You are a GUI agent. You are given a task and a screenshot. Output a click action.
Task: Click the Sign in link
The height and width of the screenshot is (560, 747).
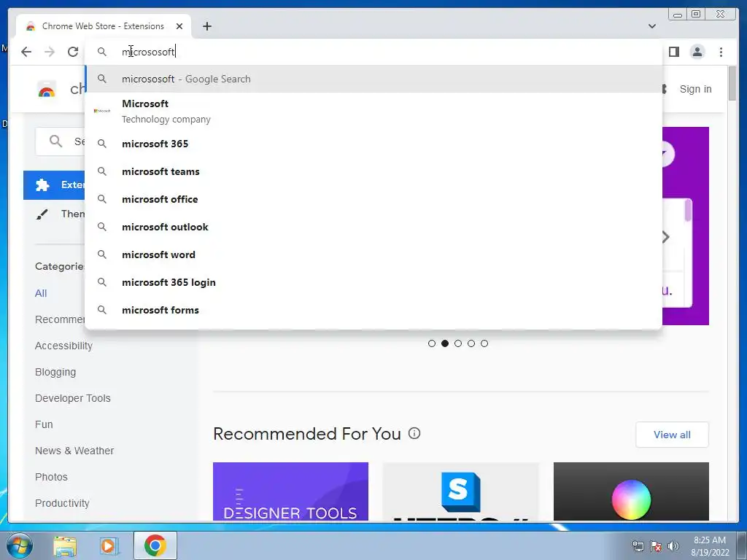click(x=695, y=89)
